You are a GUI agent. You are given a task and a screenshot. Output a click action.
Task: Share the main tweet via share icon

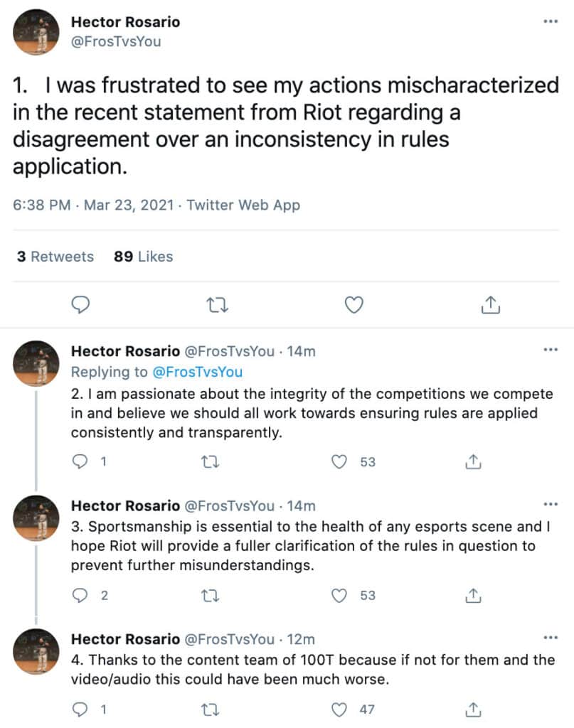click(x=489, y=305)
